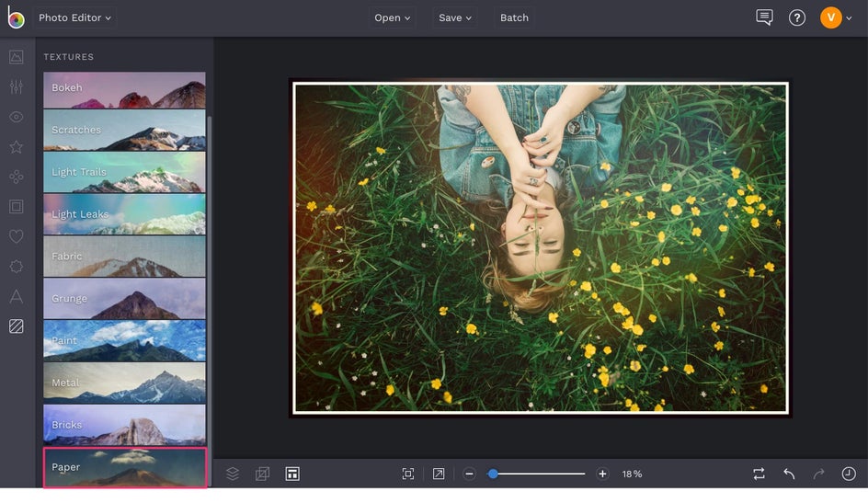Screen dimensions: 868x503
Task: Toggle fit to screen view
Action: pos(408,474)
